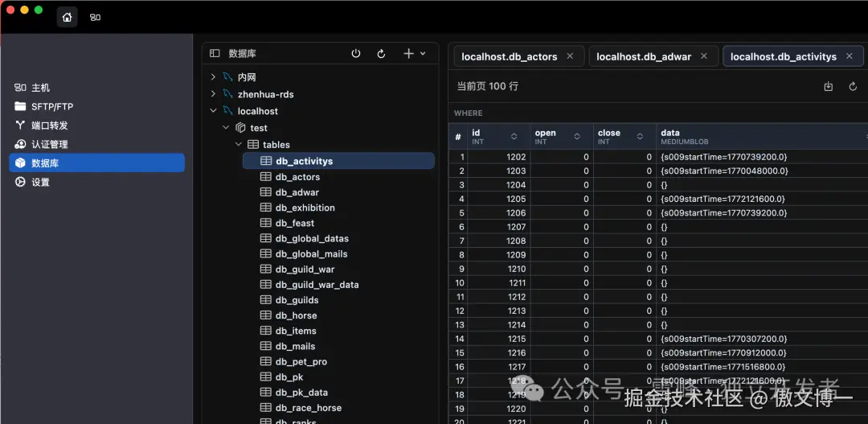Open 设置 in the sidebar
868x424 pixels.
[96, 182]
